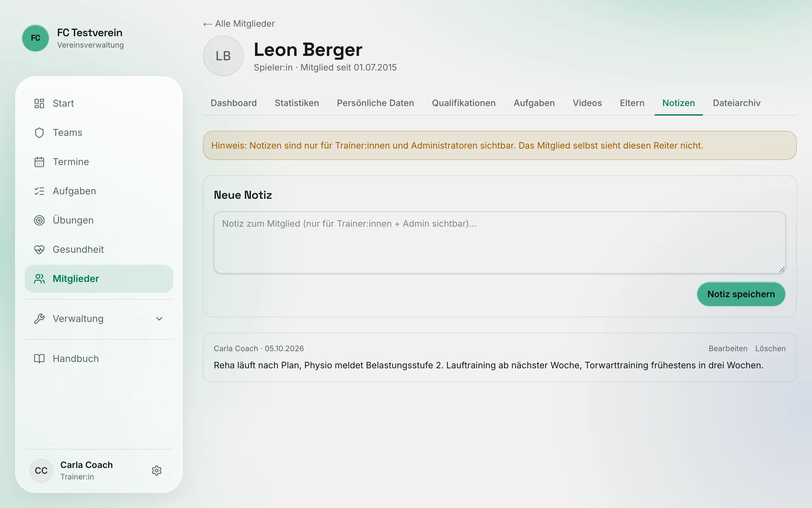Go back to Alle Mitglieder

(239, 24)
